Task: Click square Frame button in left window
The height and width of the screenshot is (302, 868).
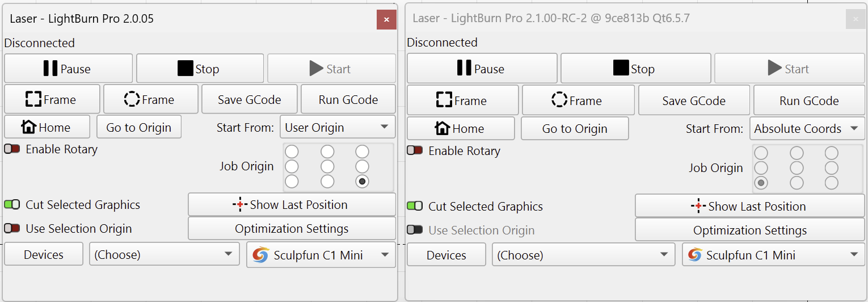Action: [x=52, y=99]
